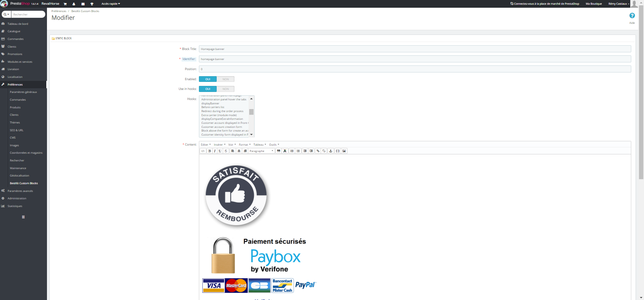Click BestKit Custom Blocks breadcrumb
The image size is (644, 300).
(85, 11)
